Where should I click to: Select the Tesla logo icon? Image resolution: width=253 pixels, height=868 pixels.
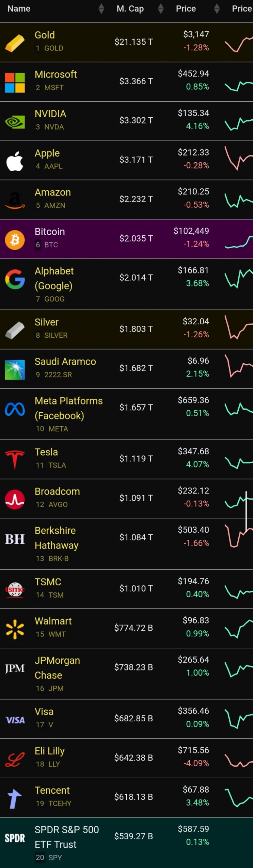tap(15, 460)
